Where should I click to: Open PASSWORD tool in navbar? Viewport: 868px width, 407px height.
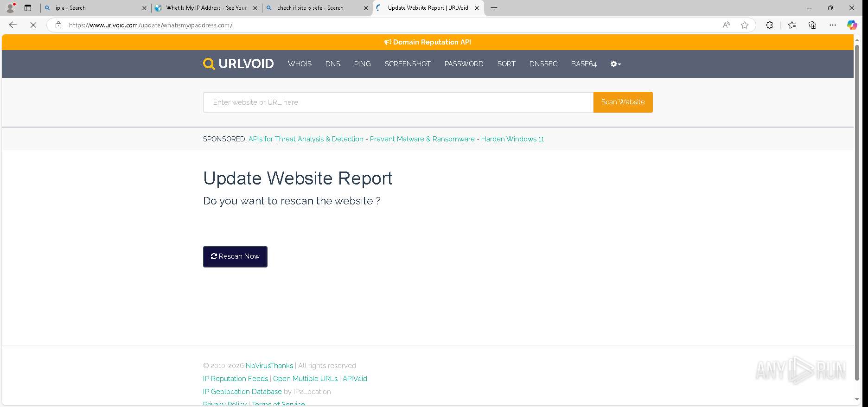click(464, 64)
